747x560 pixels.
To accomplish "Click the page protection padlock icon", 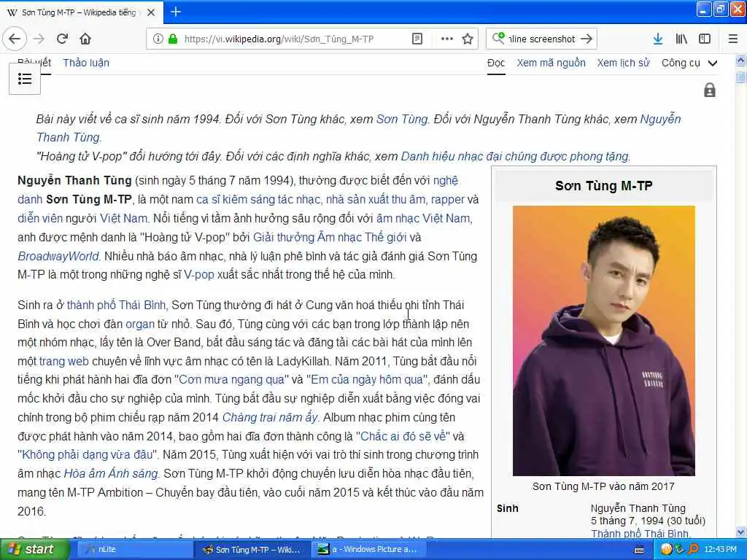I will point(709,90).
